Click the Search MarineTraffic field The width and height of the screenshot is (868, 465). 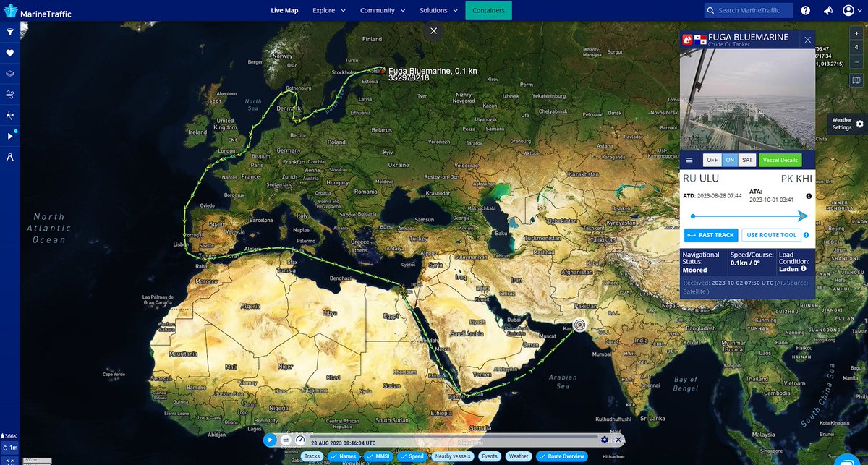pyautogui.click(x=749, y=10)
